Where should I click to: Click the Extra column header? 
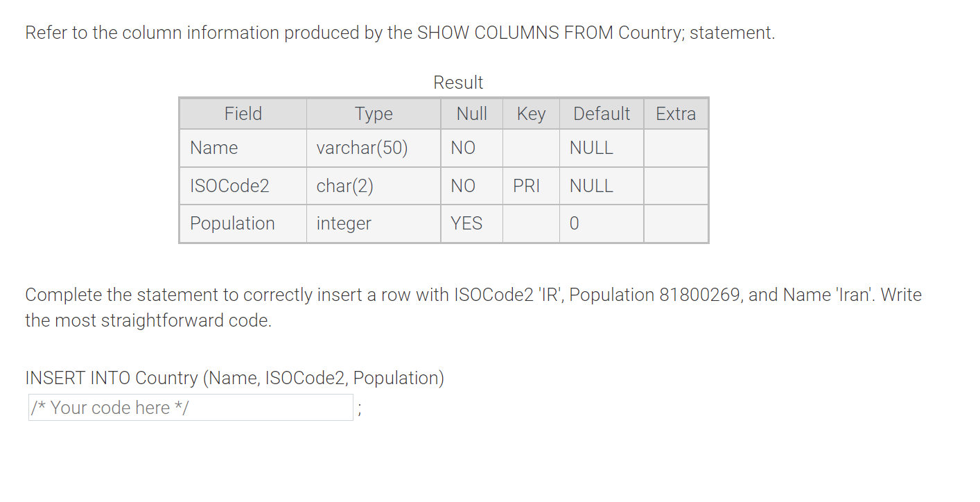(676, 113)
